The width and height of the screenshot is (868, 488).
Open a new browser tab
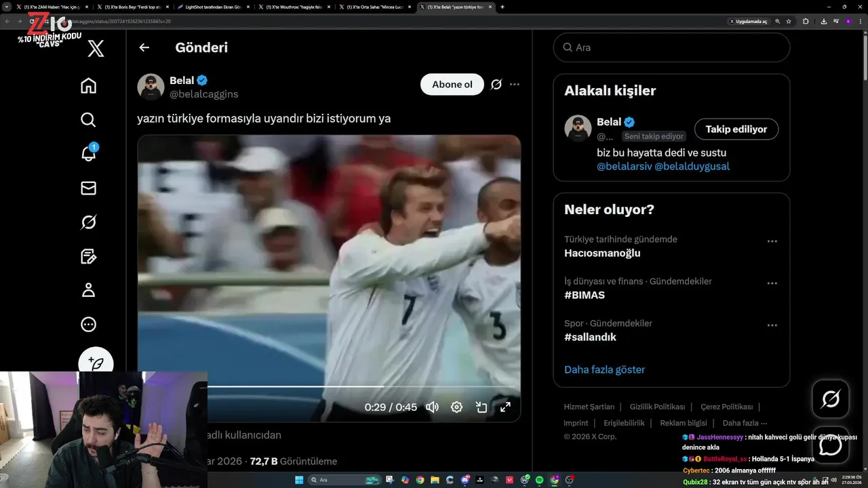click(502, 7)
